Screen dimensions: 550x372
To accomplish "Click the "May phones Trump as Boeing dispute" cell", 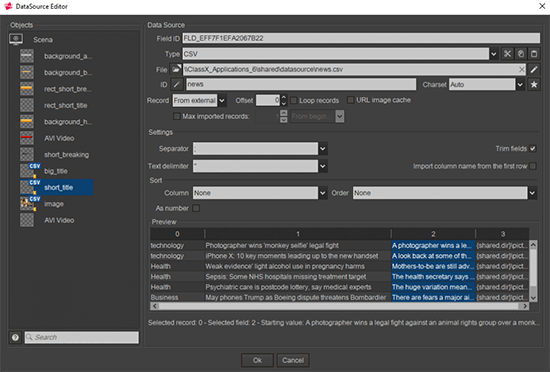I will click(297, 297).
